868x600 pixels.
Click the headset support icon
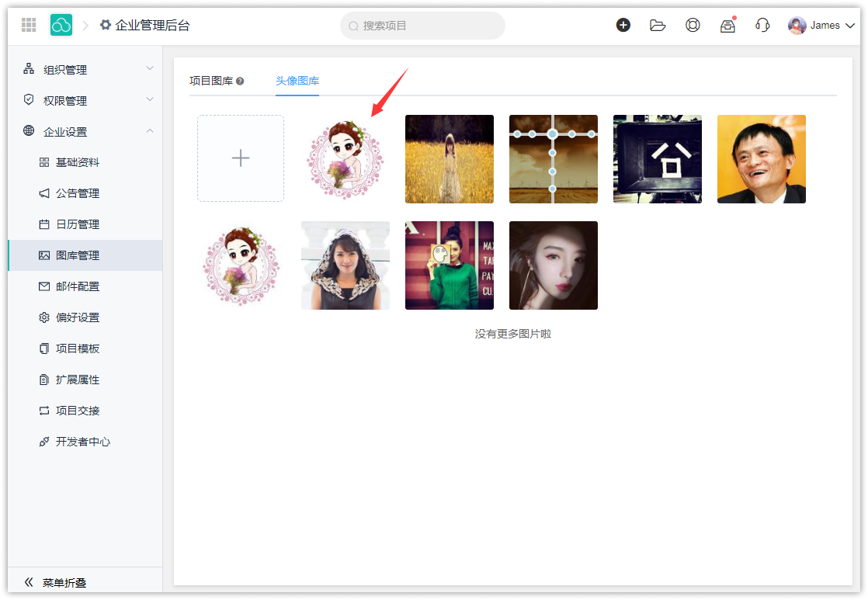[x=762, y=25]
